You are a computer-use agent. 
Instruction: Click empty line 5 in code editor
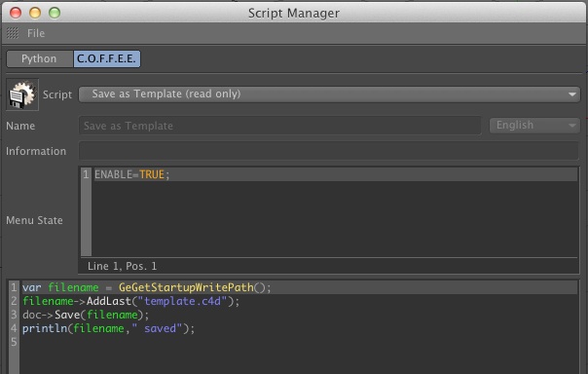tap(299, 342)
